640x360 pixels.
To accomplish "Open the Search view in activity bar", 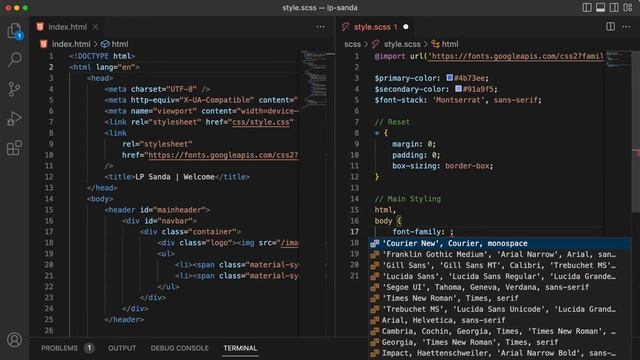I will pos(14,59).
